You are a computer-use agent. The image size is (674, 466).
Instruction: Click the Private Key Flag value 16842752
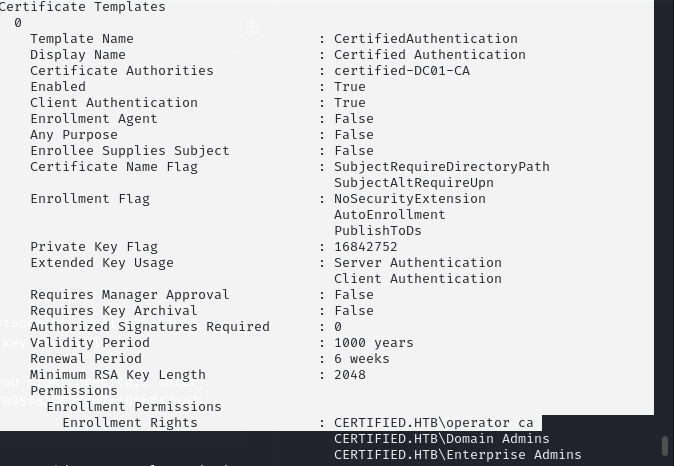point(365,247)
